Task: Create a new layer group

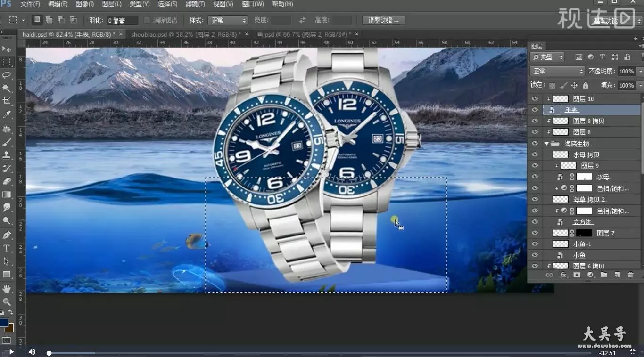Action: click(603, 275)
